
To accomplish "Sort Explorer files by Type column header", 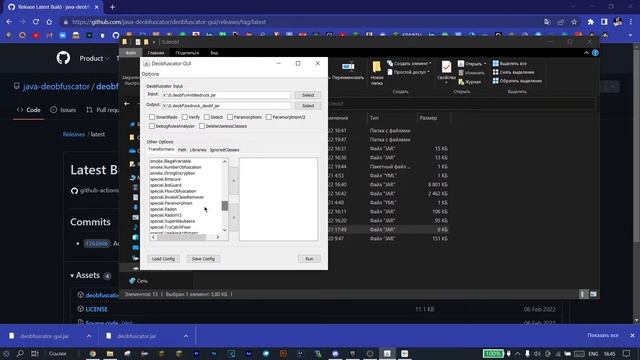I will (x=392, y=118).
